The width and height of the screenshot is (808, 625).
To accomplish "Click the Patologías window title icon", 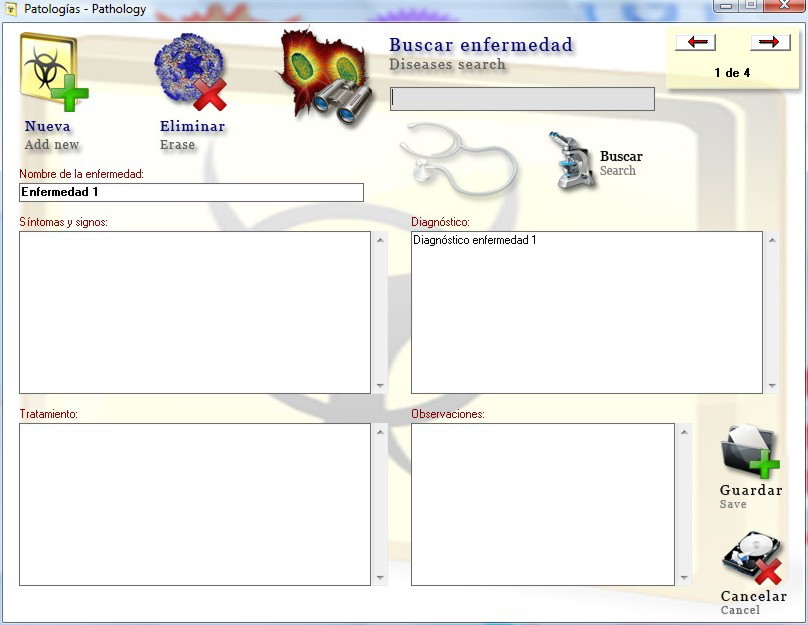I will point(11,9).
